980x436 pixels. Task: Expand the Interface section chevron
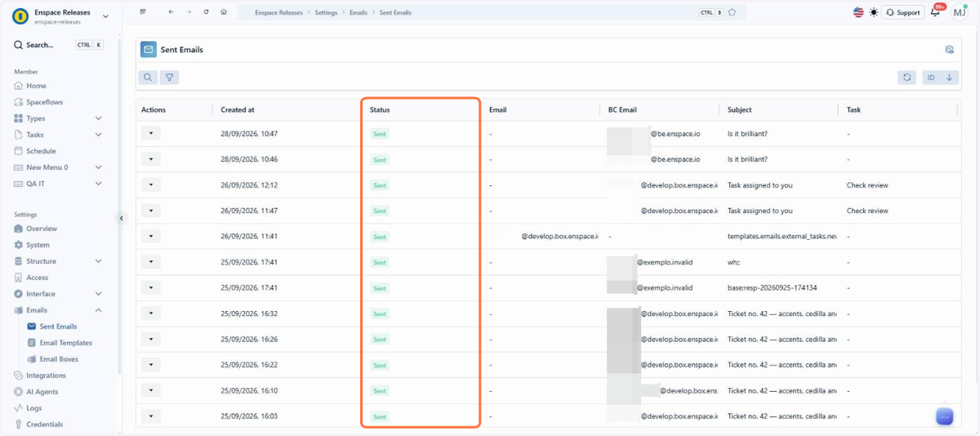(x=99, y=294)
